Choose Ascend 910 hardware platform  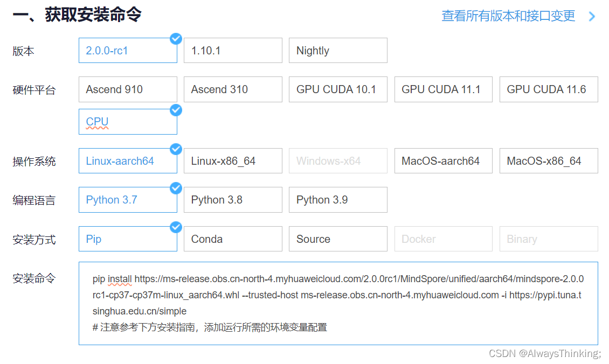(128, 89)
